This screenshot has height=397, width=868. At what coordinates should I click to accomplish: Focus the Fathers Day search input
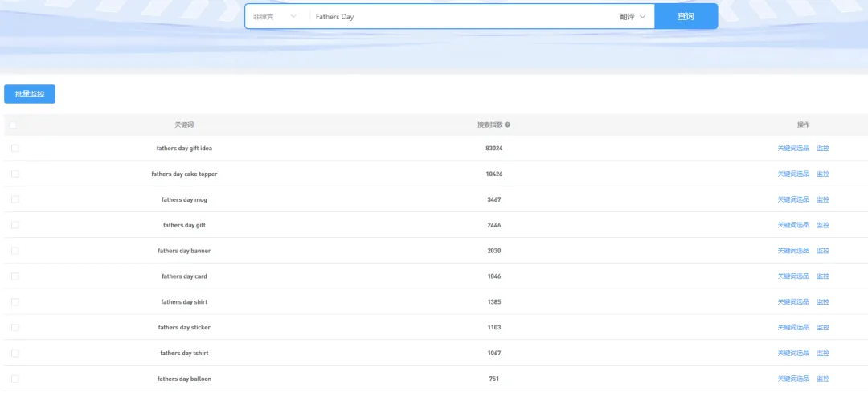[462, 17]
